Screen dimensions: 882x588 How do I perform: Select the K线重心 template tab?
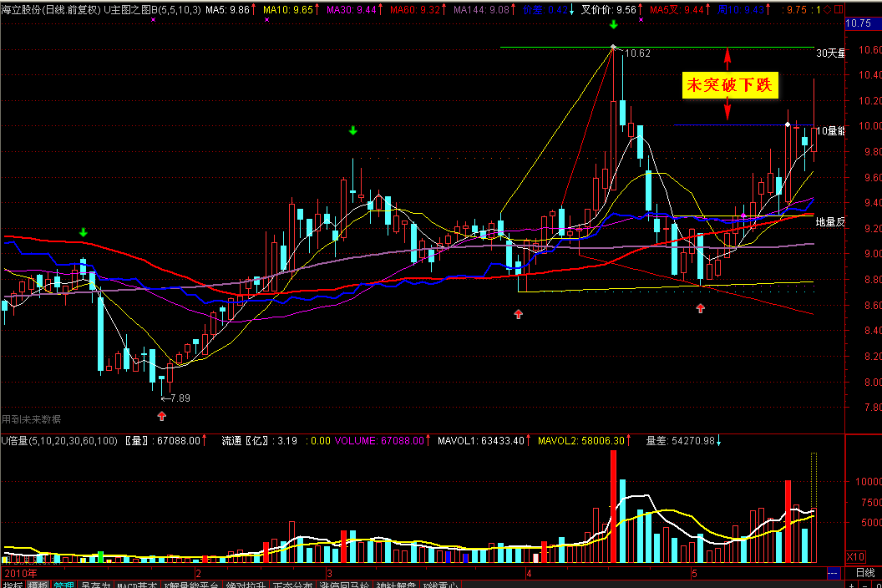pos(440,585)
